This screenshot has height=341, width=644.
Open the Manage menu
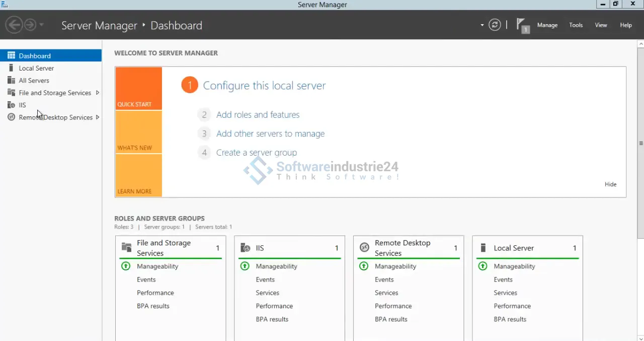click(x=547, y=25)
